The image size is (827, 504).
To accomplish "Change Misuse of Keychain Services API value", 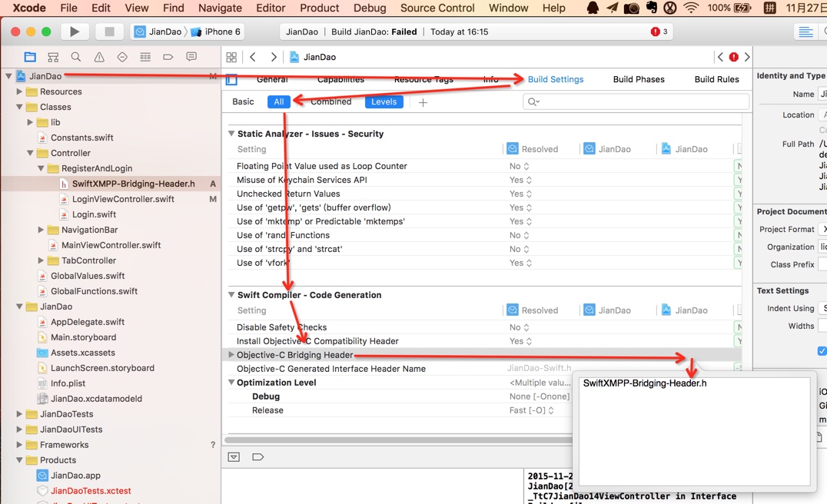I will click(520, 180).
